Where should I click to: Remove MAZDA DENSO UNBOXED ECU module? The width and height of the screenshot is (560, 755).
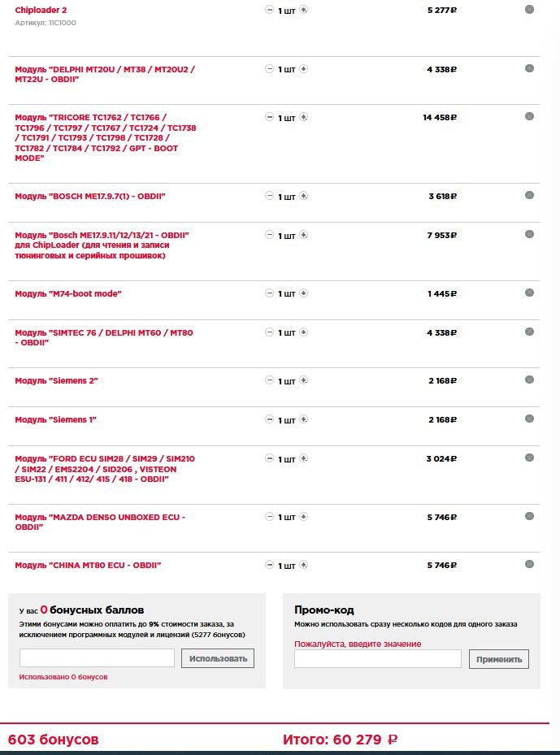[529, 516]
